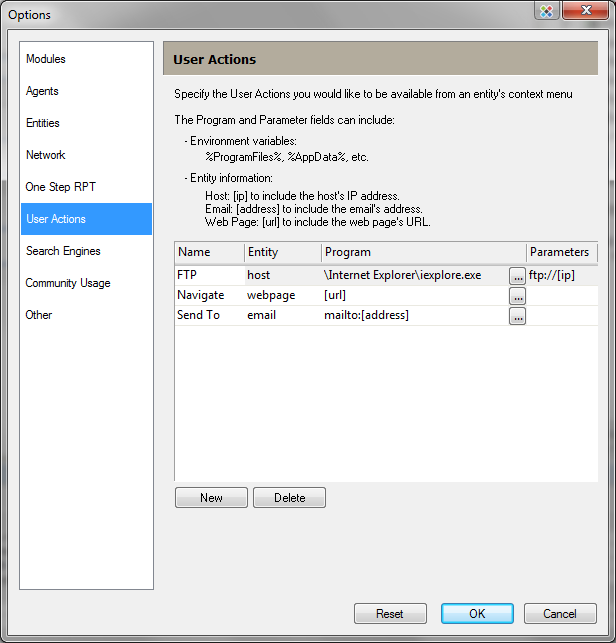Open the Other options page

(x=86, y=315)
